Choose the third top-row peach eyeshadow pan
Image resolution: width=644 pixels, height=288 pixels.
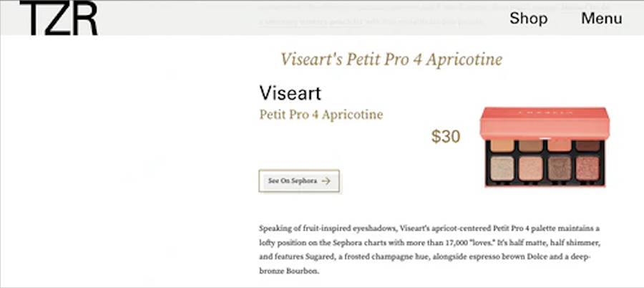pyautogui.click(x=560, y=146)
